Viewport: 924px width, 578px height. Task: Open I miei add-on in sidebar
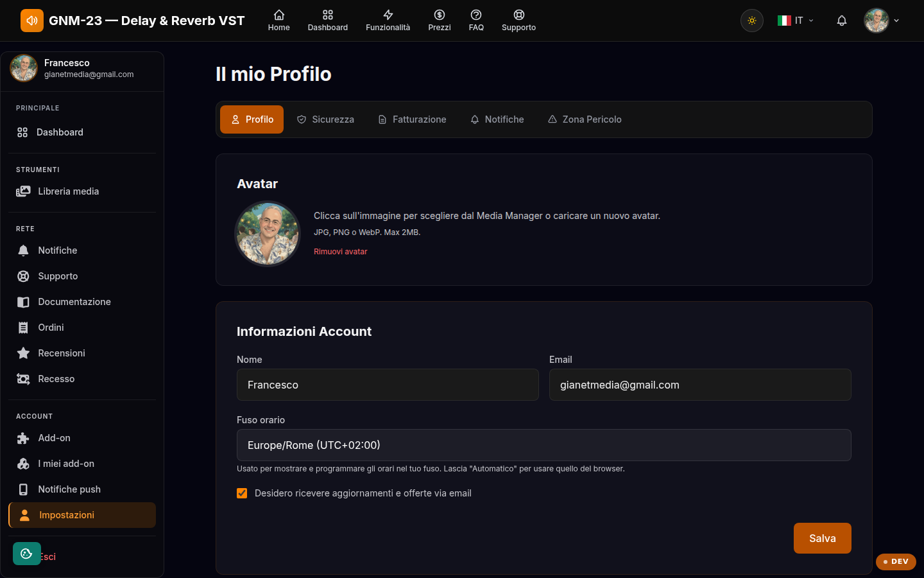click(82, 464)
